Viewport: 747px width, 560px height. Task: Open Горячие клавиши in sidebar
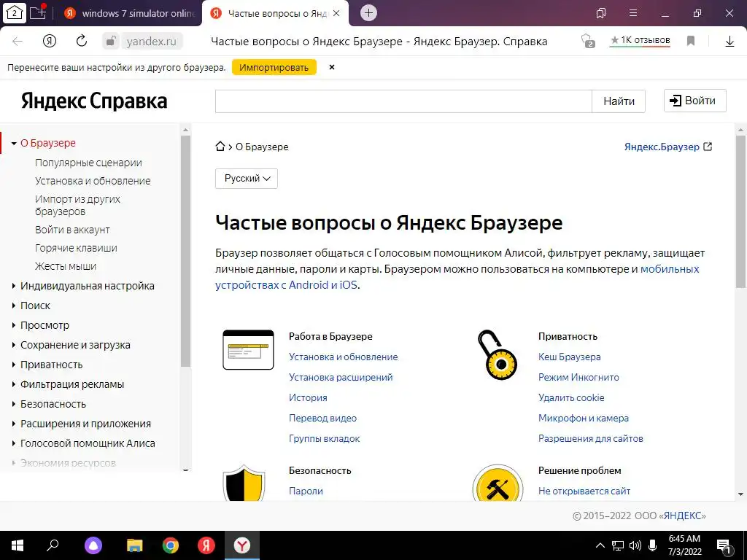click(76, 248)
